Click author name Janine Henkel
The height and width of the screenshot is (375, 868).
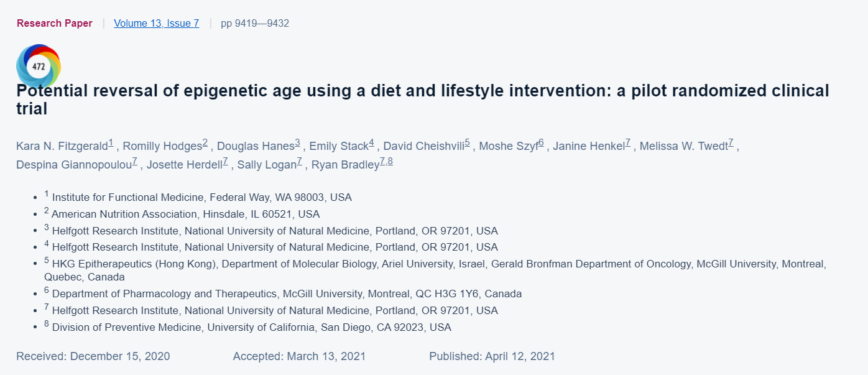tap(589, 147)
